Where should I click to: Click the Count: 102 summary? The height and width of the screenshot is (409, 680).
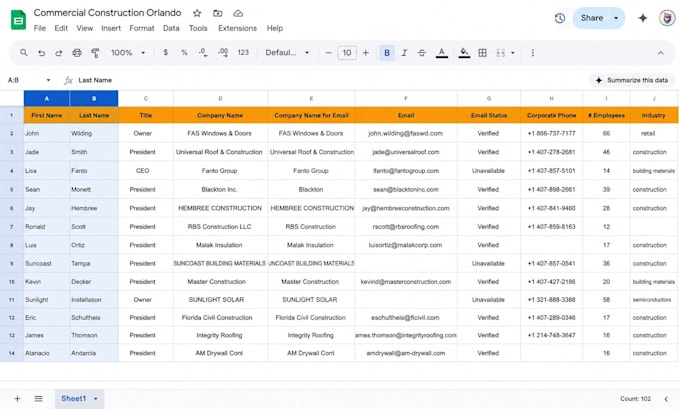click(x=635, y=399)
